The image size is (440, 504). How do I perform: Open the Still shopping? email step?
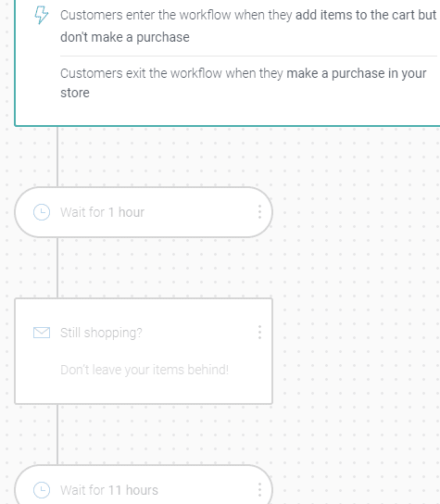(x=144, y=351)
